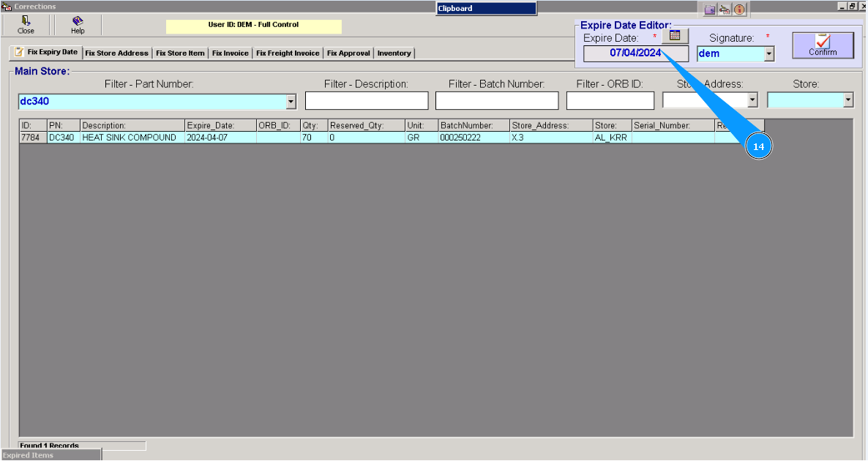Click the HEAT SINK COMPOUND description cell
Screen dimensions: 868x461
(132, 138)
